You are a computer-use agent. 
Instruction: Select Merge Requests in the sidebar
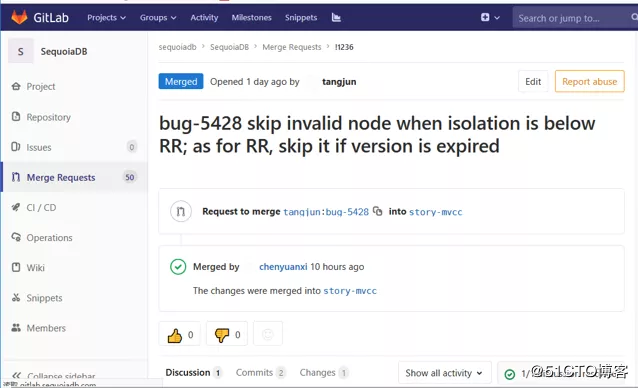[x=61, y=177]
